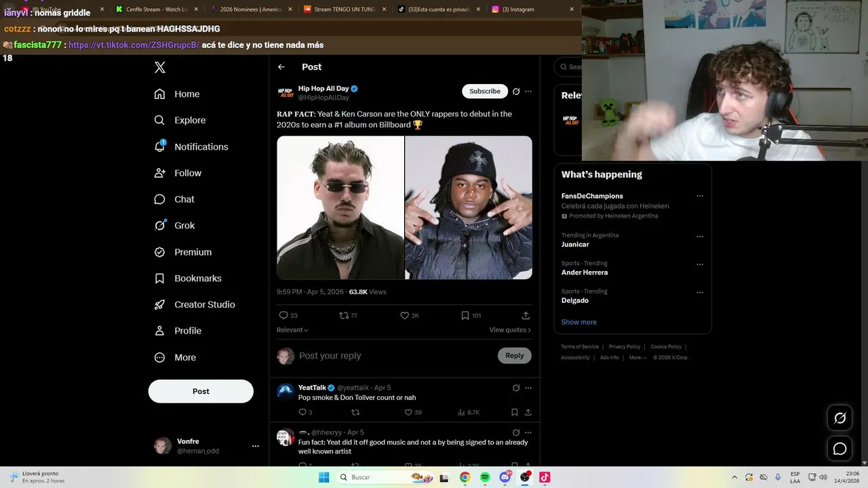Open options for FansDeChampions promoted trend
The height and width of the screenshot is (488, 868).
click(700, 196)
